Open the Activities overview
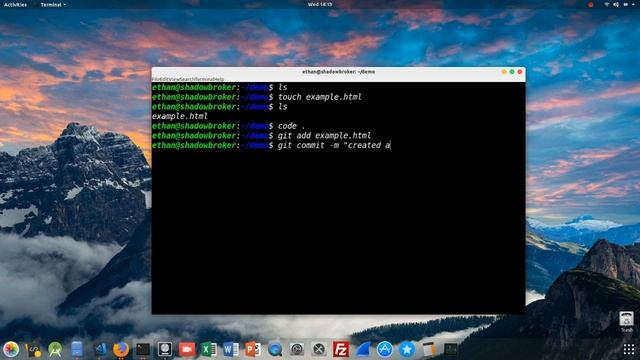The image size is (640, 360). tap(15, 4)
